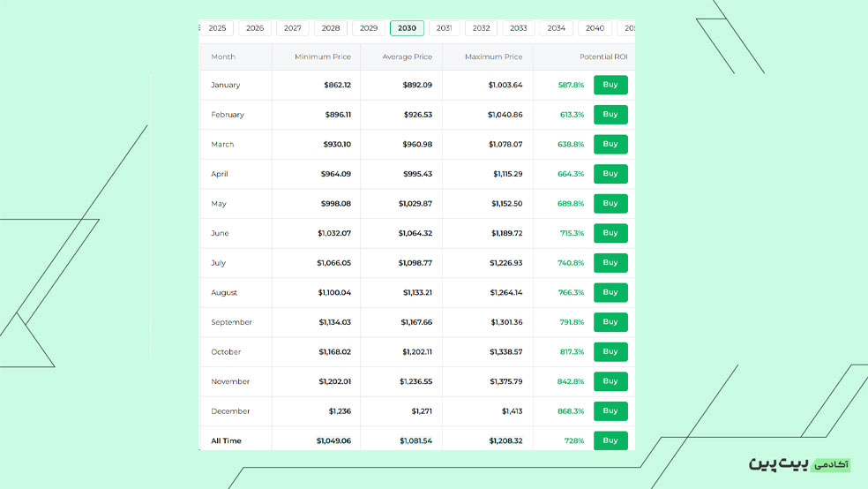Click the Bitpin academy logo
This screenshot has width=868, height=489.
[799, 463]
